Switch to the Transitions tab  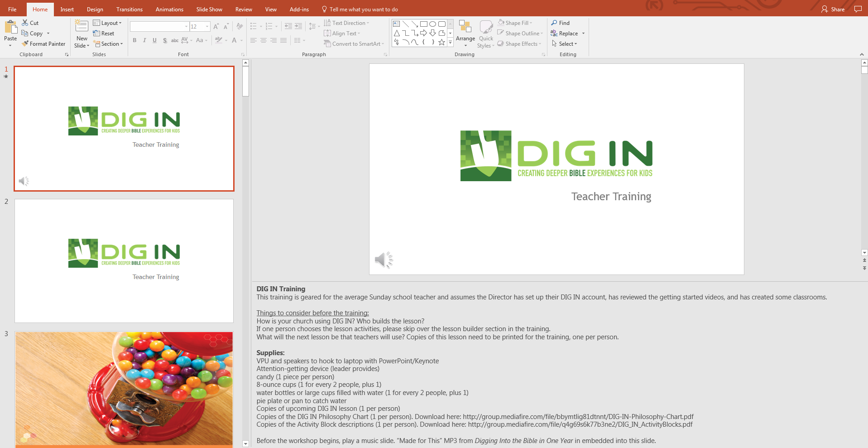[x=129, y=9]
